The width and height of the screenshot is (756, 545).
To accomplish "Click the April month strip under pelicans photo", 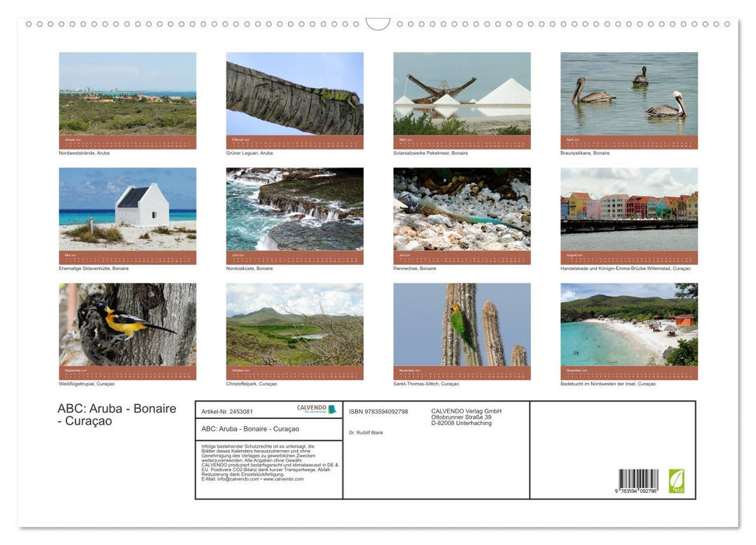I will tap(629, 142).
